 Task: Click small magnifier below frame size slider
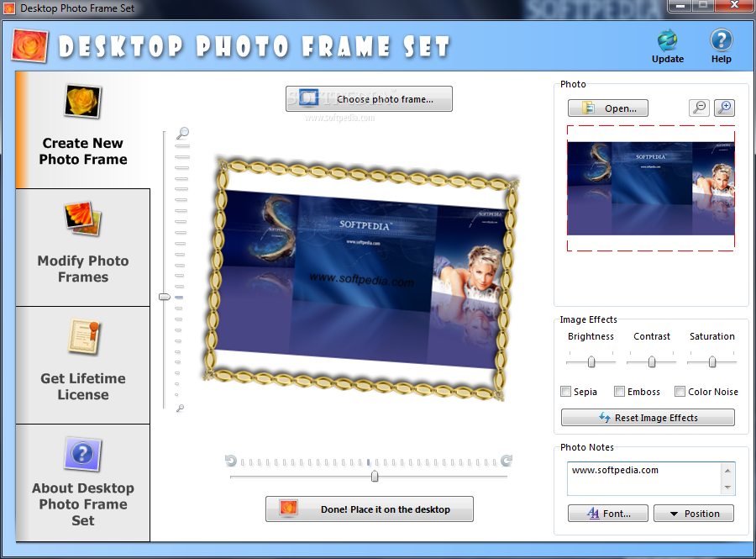coord(180,408)
